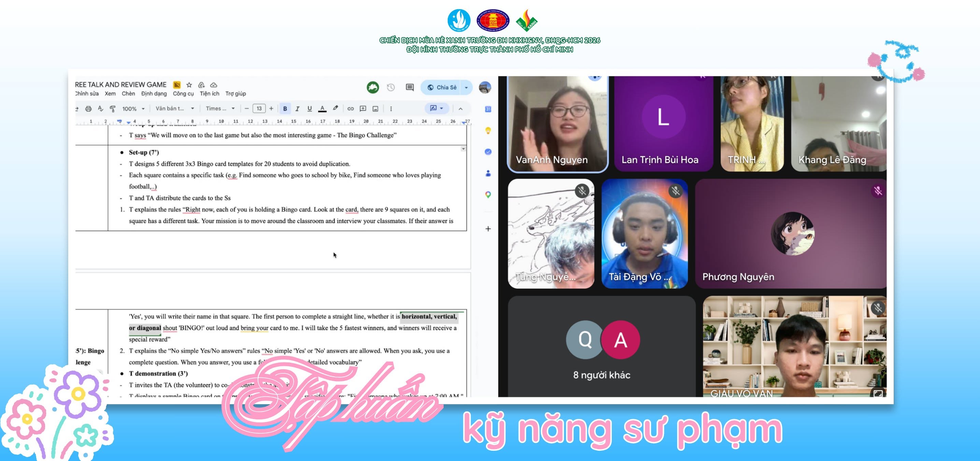
Task: Toggle underline formatting
Action: (310, 109)
